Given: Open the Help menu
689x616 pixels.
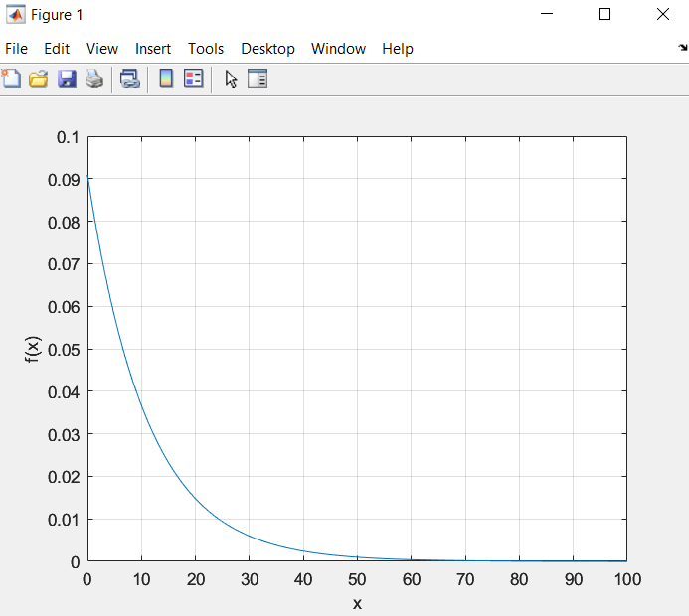Looking at the screenshot, I should (x=398, y=49).
